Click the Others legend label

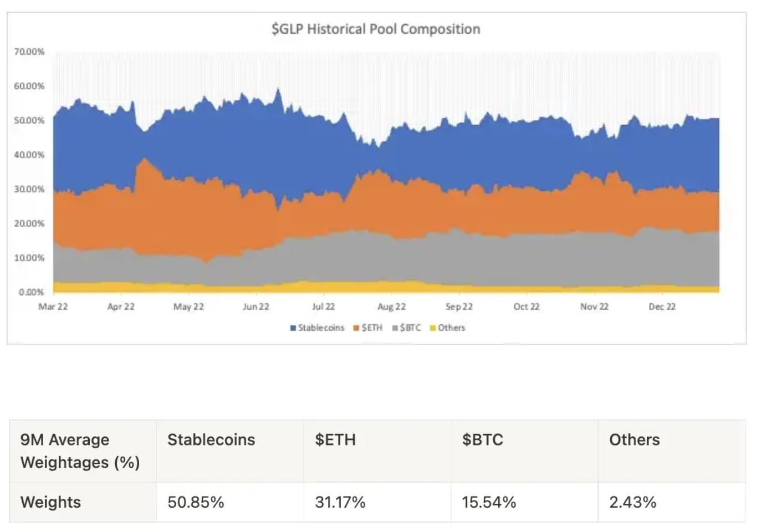pyautogui.click(x=451, y=328)
